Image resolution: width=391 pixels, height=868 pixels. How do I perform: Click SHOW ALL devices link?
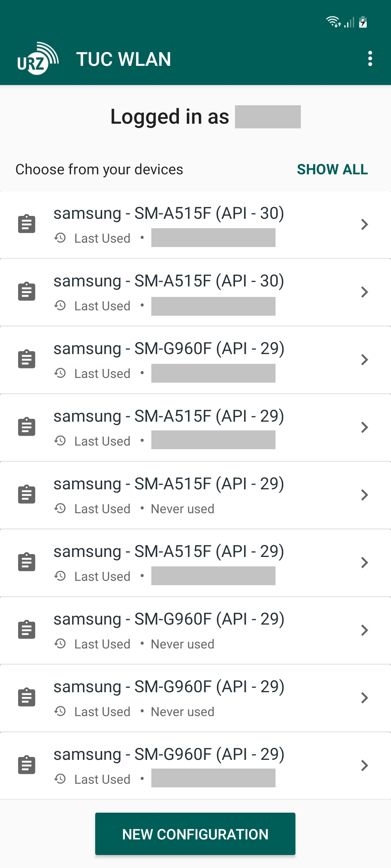(x=332, y=169)
